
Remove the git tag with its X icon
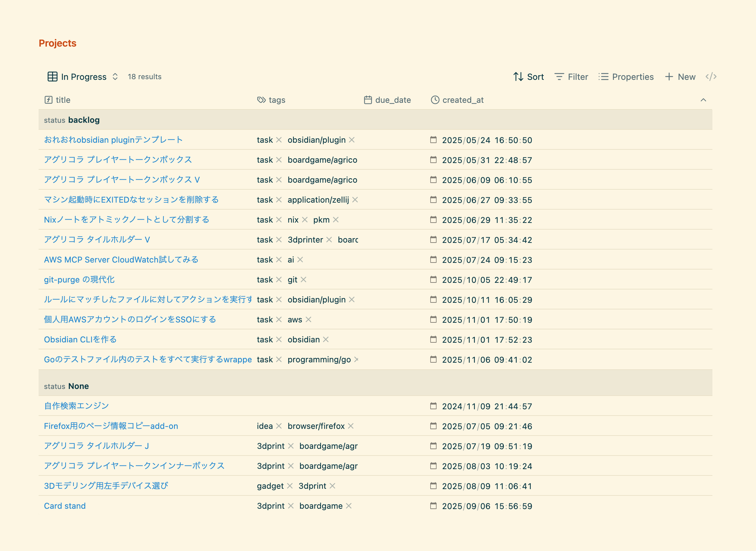(303, 279)
